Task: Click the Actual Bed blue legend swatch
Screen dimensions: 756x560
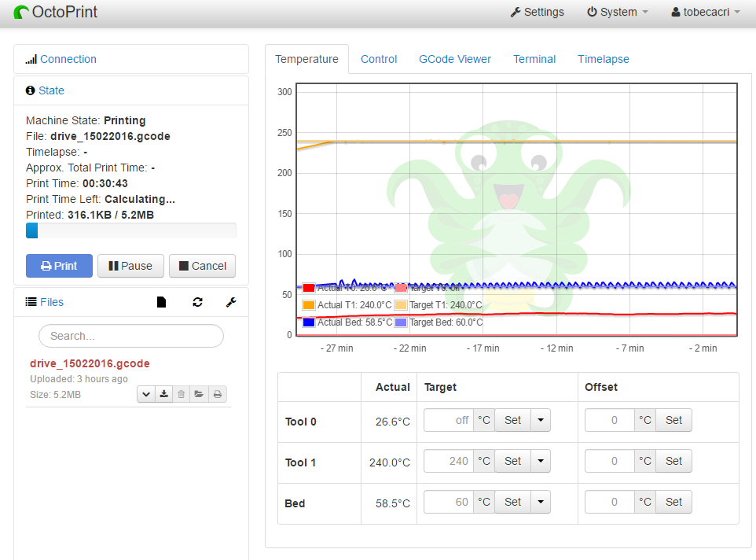Action: point(309,322)
